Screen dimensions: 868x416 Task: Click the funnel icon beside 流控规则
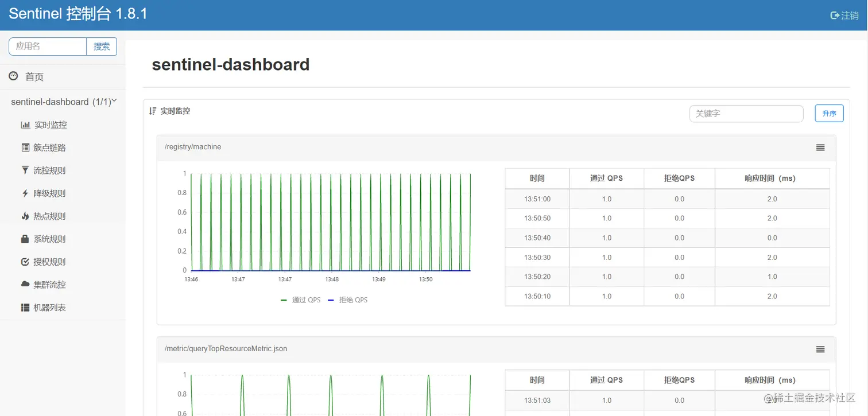(25, 170)
